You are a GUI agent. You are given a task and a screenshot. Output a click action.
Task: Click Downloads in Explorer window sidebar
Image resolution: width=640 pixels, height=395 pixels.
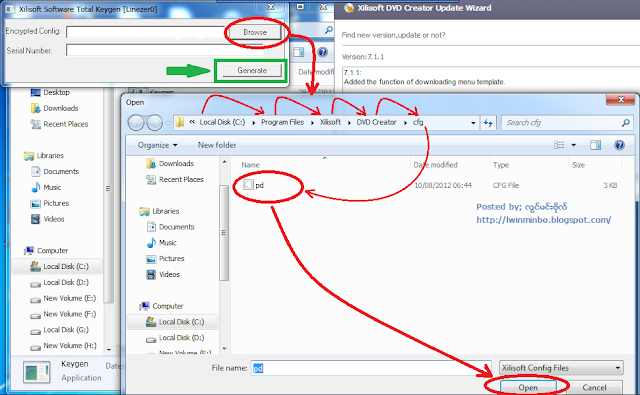tap(54, 108)
